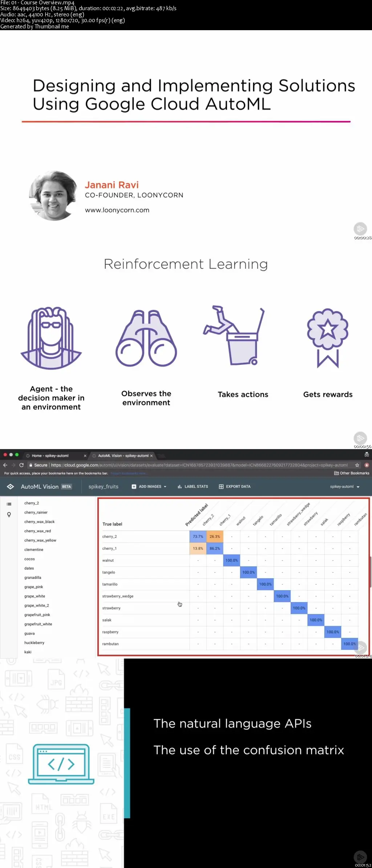Click the browser forward arrow
372x868 pixels.
(13, 465)
